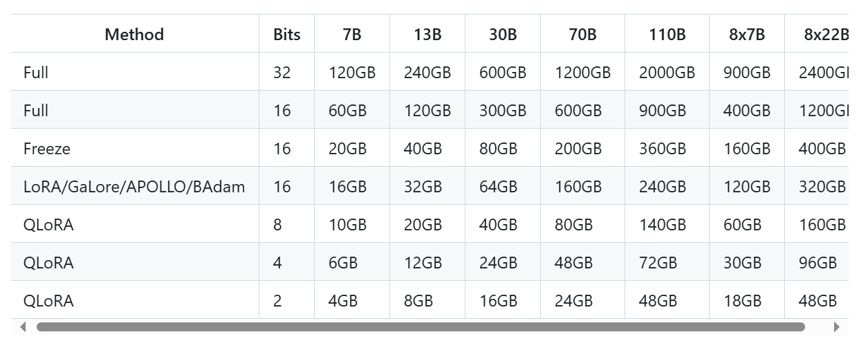This screenshot has height=339, width=868.
Task: Click the 300GB cell
Action: click(503, 110)
